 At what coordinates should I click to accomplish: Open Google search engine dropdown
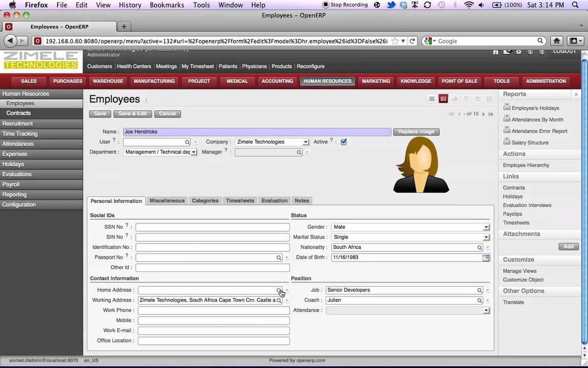[430, 41]
